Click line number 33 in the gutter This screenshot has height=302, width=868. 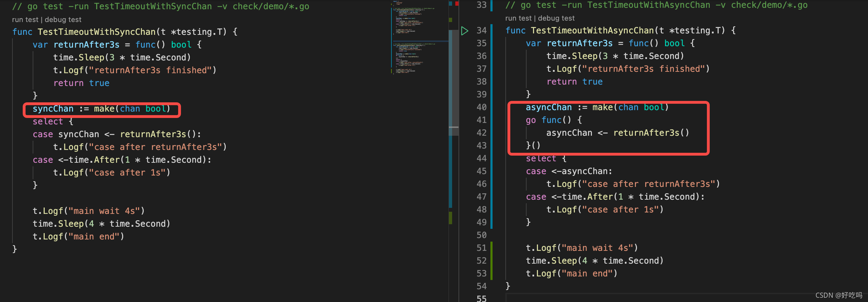pos(482,5)
